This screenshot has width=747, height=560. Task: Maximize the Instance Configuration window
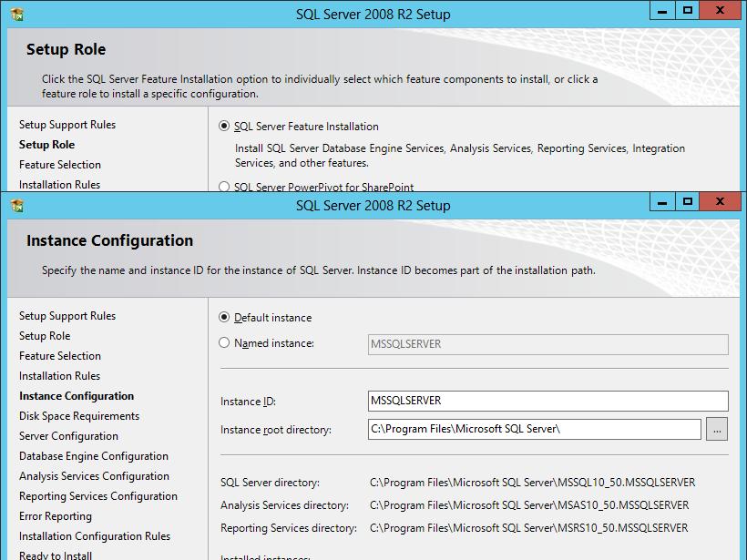coord(688,202)
